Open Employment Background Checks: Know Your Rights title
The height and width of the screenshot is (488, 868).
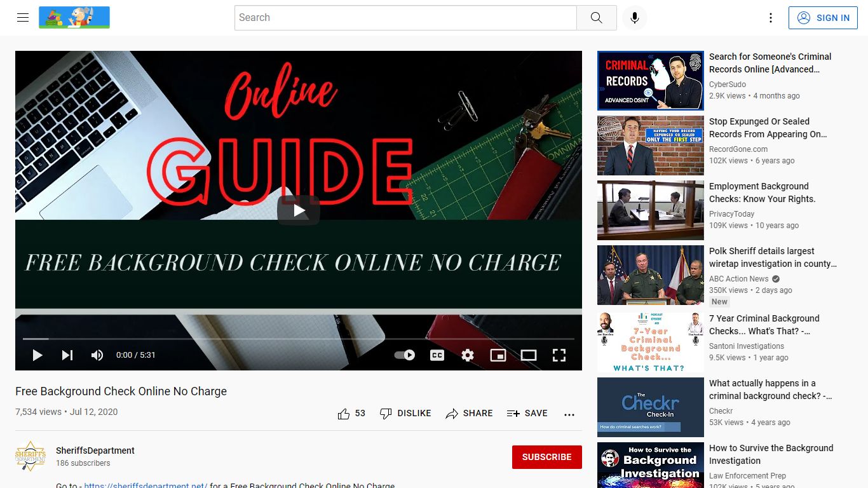click(763, 193)
